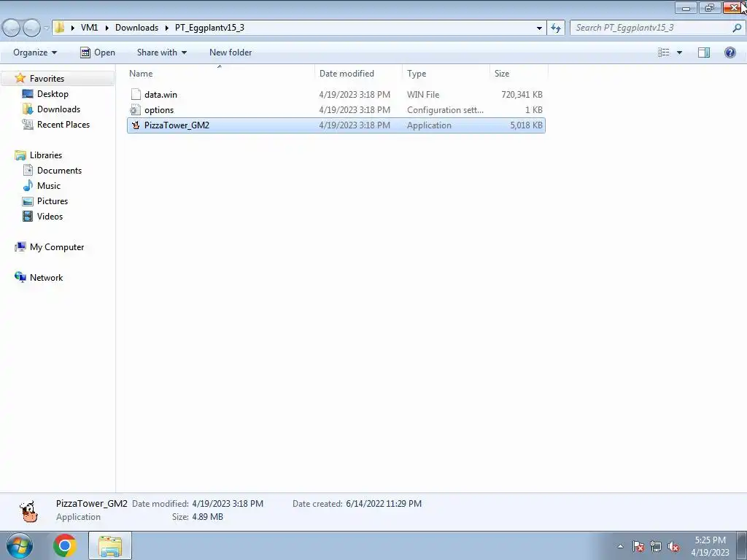Click Windows Explorer taskbar icon
The image size is (747, 560).
110,545
